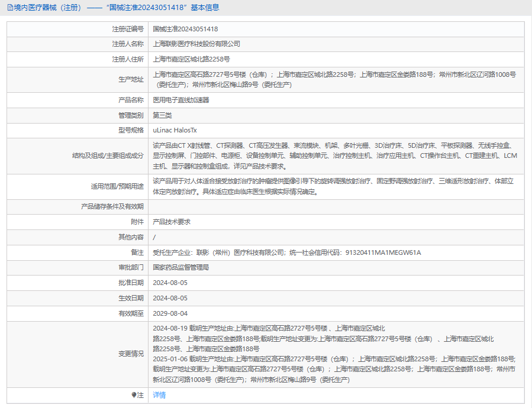This screenshot has width=532, height=408.
Task: Open the 详情 link
Action: point(159,395)
